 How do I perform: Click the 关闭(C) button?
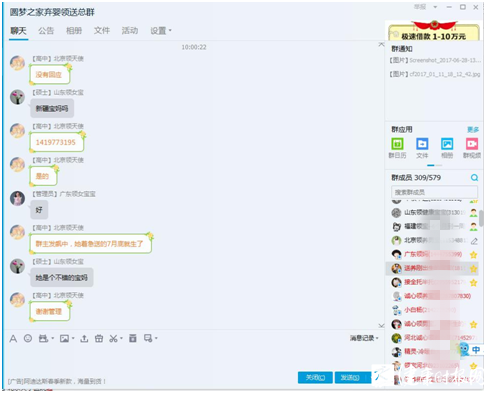pos(315,378)
